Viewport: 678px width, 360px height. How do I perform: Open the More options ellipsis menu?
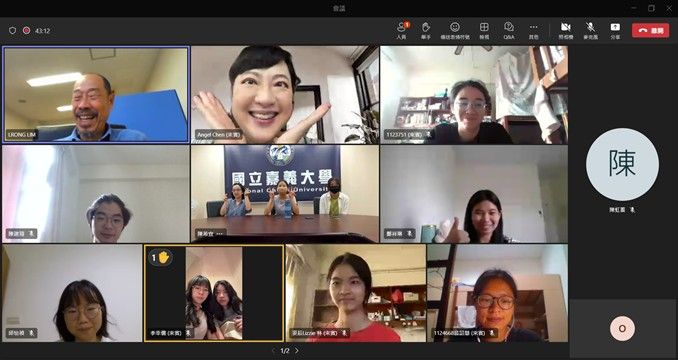coord(534,30)
